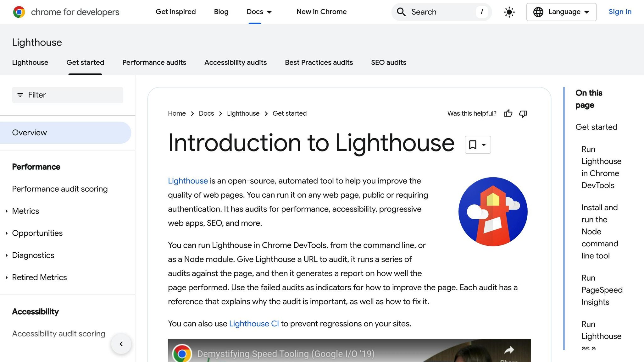
Task: Click the filter lines icon in sidebar
Action: pyautogui.click(x=20, y=95)
